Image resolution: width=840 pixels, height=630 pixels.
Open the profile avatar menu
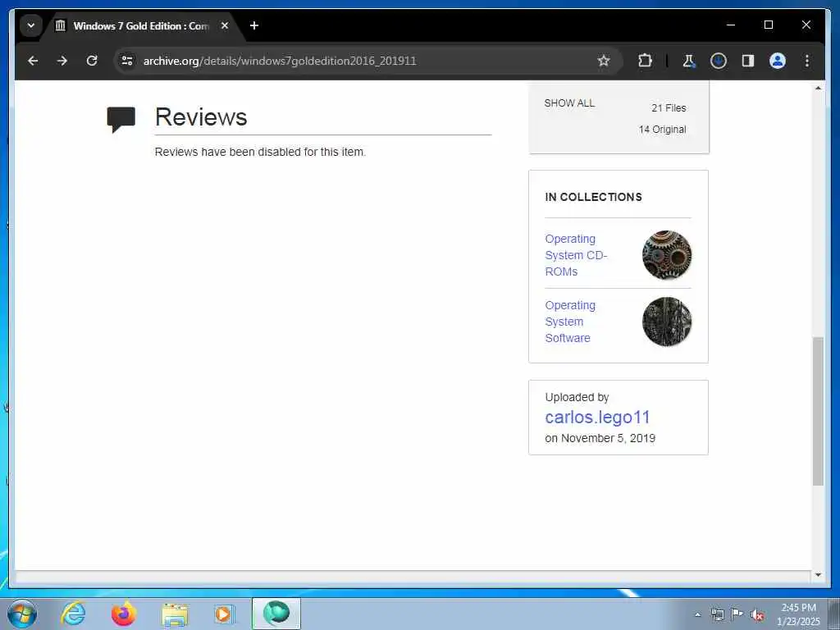(x=778, y=61)
